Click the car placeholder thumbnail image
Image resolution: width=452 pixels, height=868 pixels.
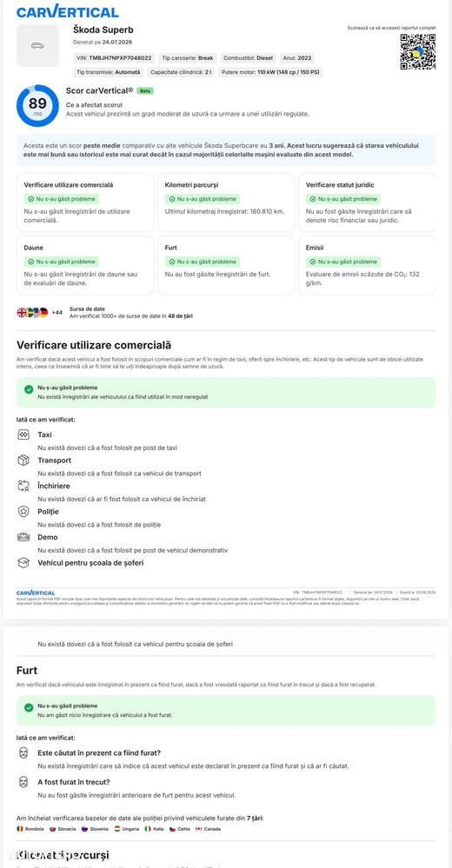(x=37, y=45)
